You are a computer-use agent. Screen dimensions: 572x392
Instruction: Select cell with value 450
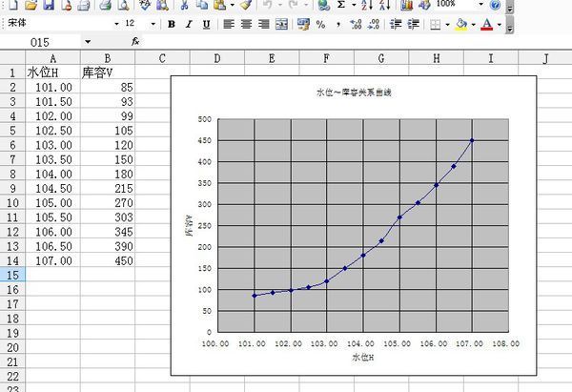(108, 260)
